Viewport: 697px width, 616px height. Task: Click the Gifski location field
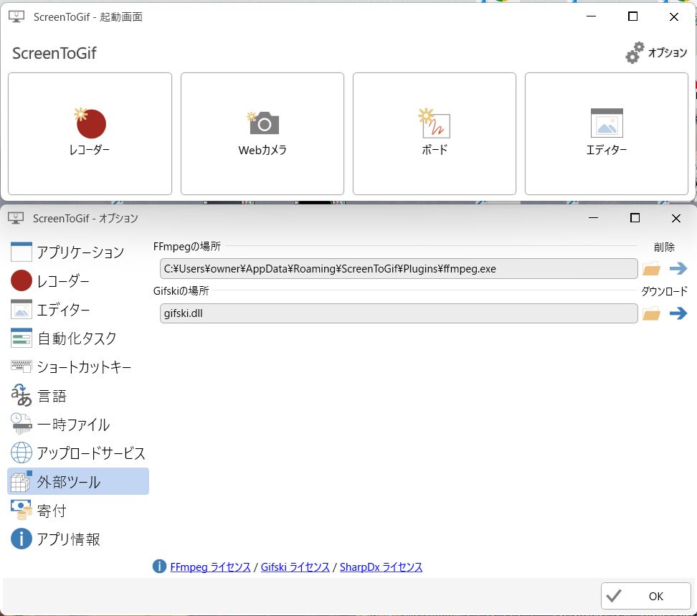(x=399, y=313)
